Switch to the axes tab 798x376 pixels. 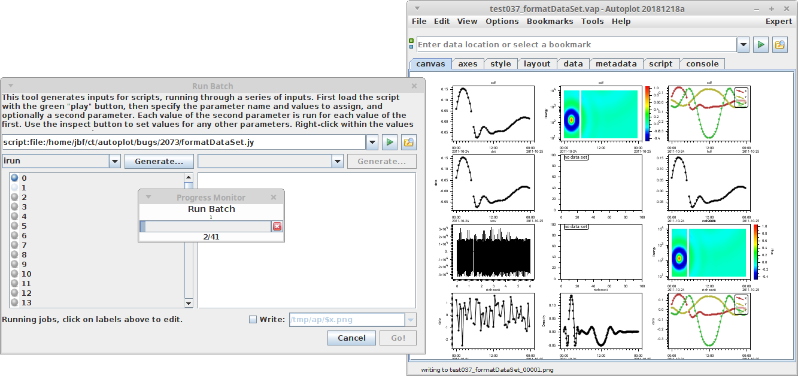point(468,64)
